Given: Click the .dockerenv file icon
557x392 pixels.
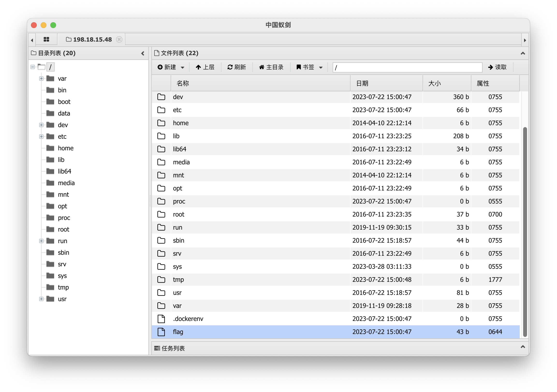Looking at the screenshot, I should [x=161, y=319].
